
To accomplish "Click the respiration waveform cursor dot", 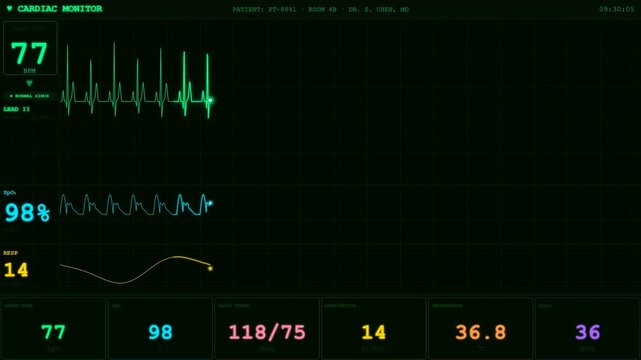I will pos(210,268).
